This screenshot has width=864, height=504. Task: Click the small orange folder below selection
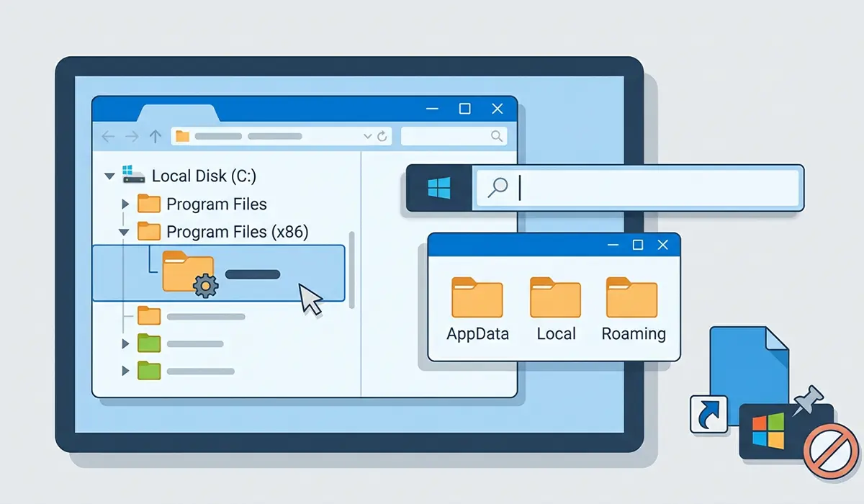point(149,315)
